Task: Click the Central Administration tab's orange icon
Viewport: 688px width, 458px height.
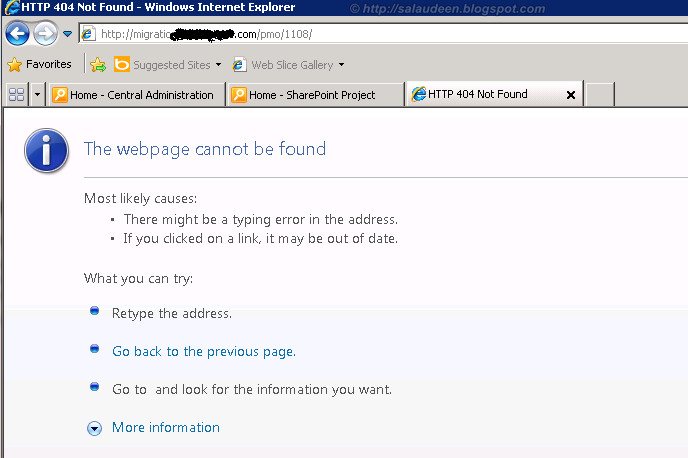Action: click(60, 95)
